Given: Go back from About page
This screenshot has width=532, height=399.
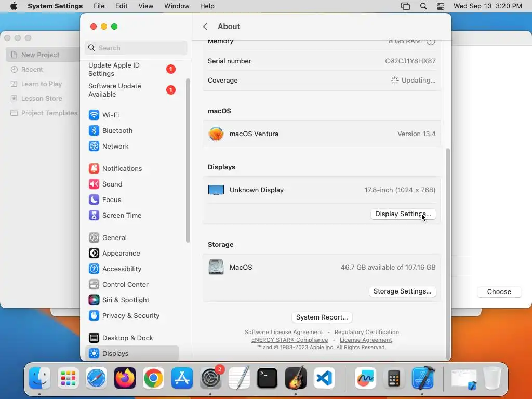Looking at the screenshot, I should pos(205,26).
